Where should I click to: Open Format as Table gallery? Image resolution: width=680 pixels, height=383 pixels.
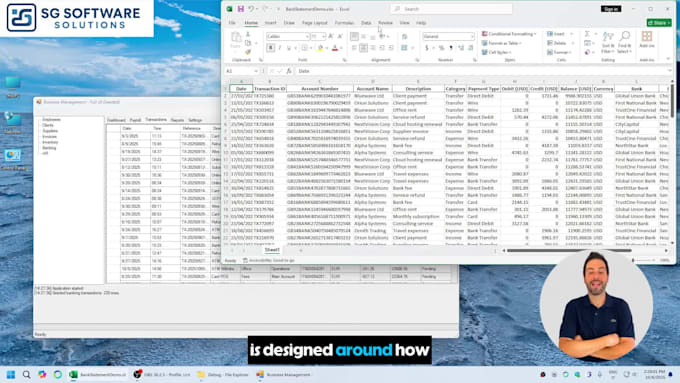501,43
